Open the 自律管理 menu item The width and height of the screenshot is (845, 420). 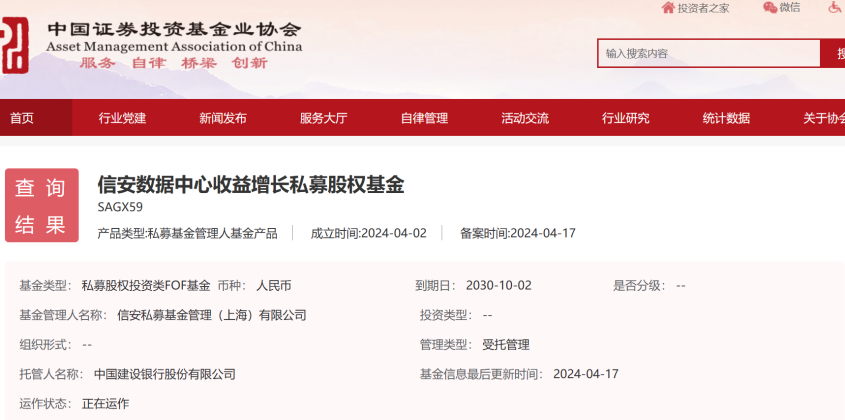pos(424,118)
